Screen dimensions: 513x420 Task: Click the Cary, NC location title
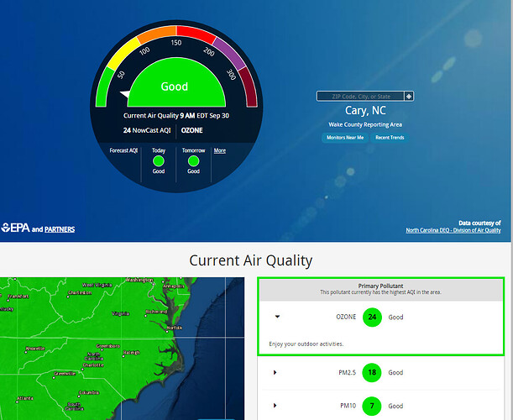[x=365, y=110]
